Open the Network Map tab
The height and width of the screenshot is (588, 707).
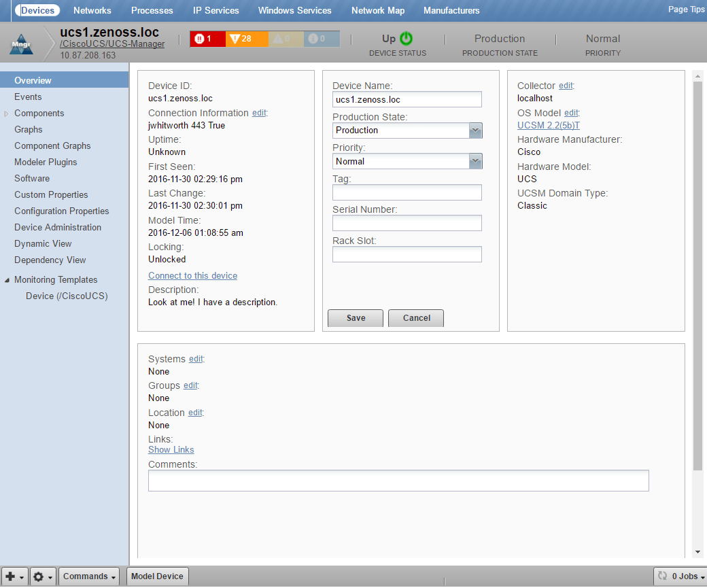tap(378, 10)
